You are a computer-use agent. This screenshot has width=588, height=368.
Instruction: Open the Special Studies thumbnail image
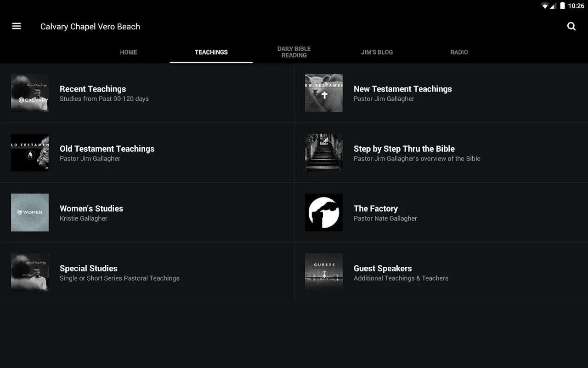point(30,272)
